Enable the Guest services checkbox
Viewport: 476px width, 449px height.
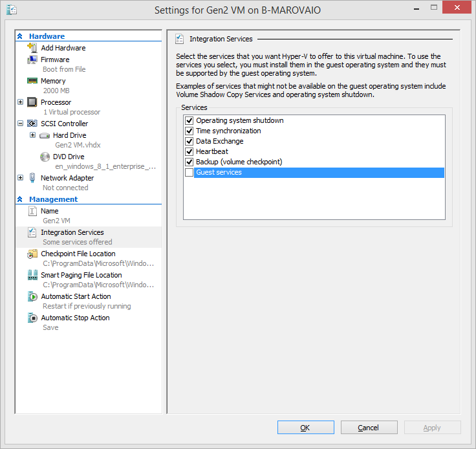tap(189, 173)
